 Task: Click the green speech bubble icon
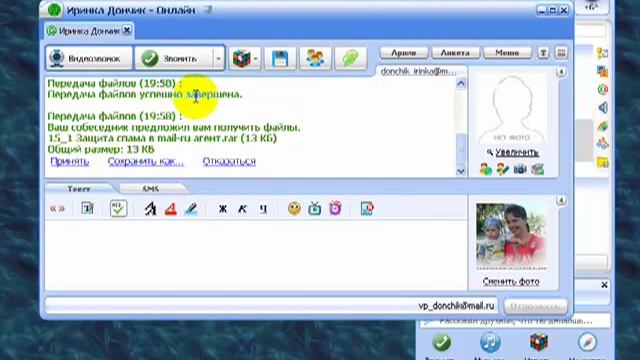click(x=350, y=59)
